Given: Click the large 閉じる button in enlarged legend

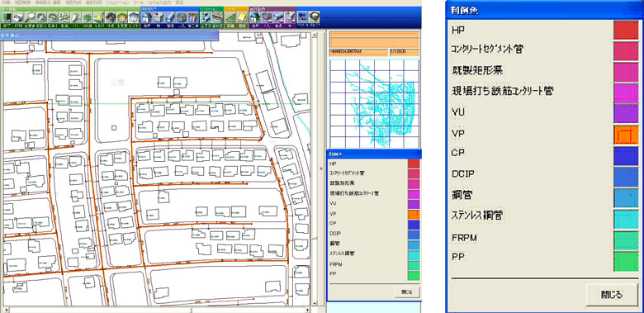Looking at the screenshot, I should tap(612, 295).
